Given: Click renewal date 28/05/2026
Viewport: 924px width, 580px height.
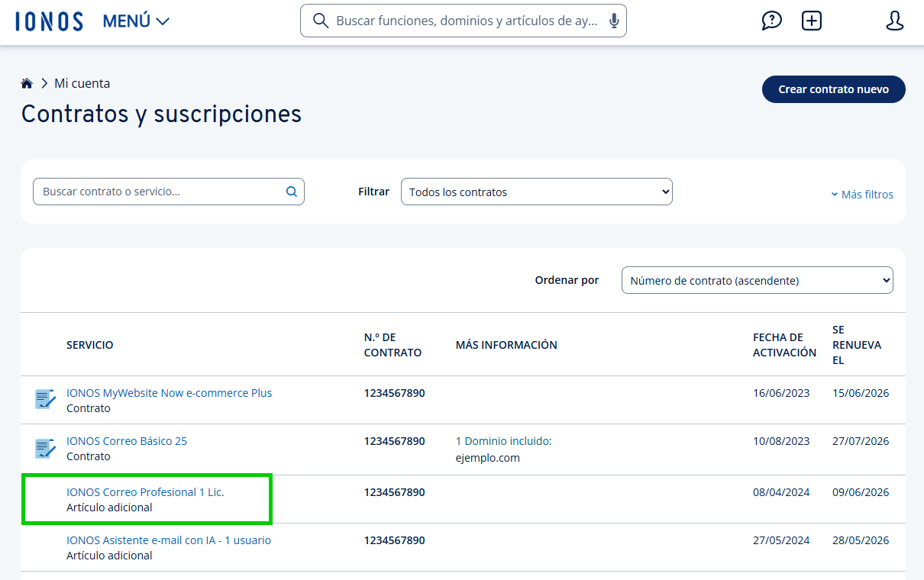Looking at the screenshot, I should (861, 540).
